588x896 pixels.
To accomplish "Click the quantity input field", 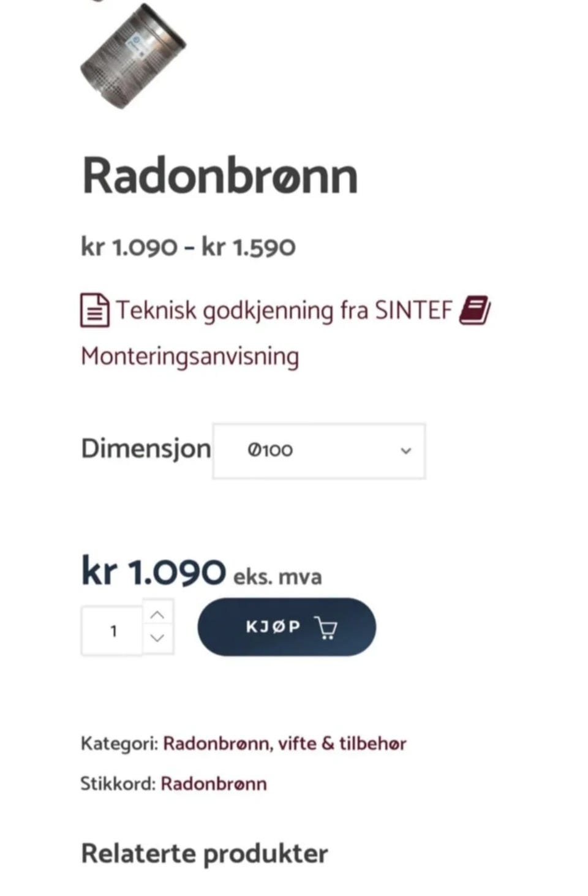I will tap(113, 631).
